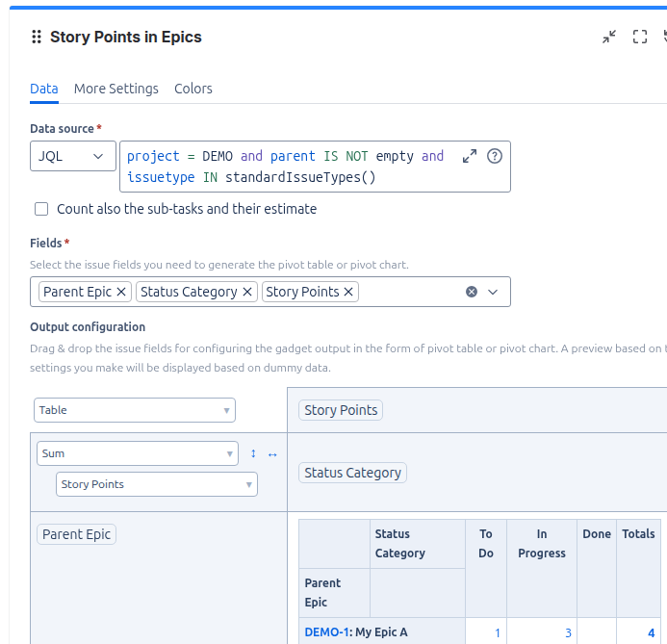Click the Story Points in Epics title
667x644 pixels.
[x=126, y=37]
